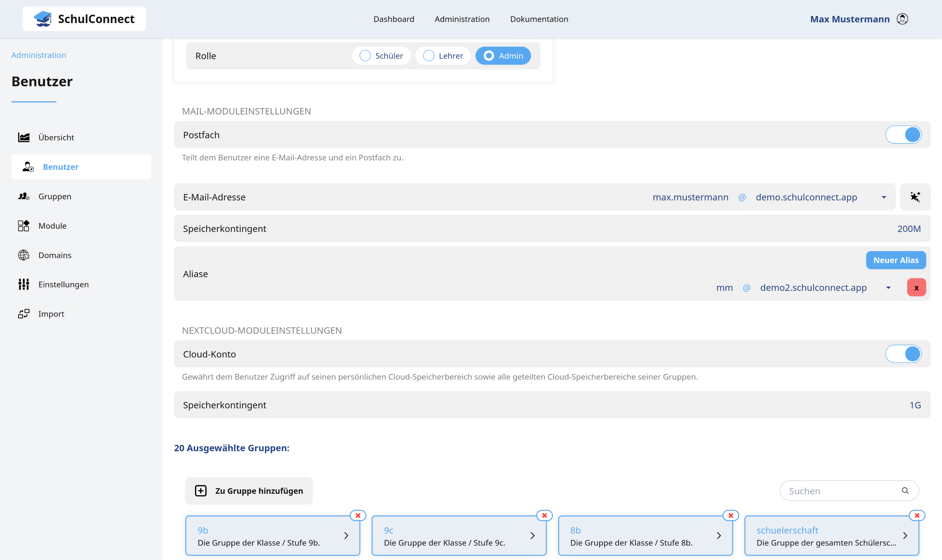
Task: Select the Schüler role radio button
Action: point(365,56)
